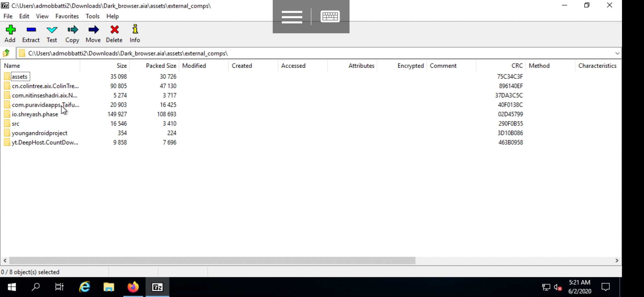Click the status text '0 / 8 object(s) selected'
Screen dimensions: 644x297
point(30,272)
